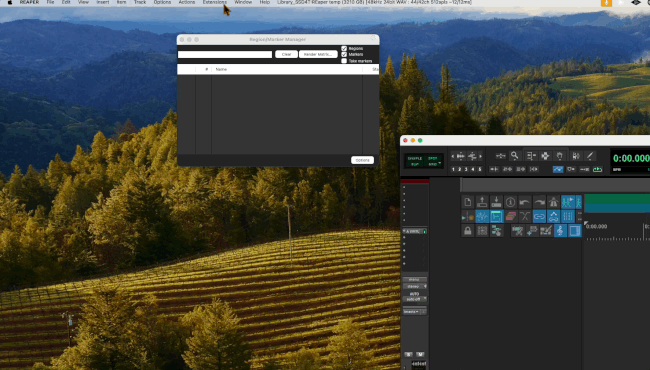Click Options button in Region/Marker Manager
650x370 pixels.
pos(362,160)
